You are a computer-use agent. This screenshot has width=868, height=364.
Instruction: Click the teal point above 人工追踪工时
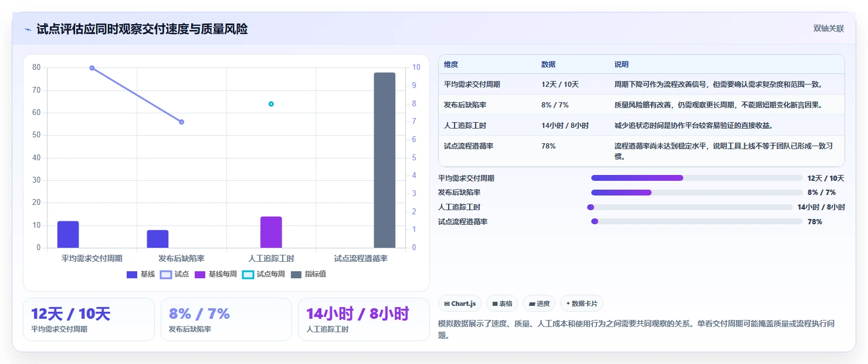click(271, 104)
